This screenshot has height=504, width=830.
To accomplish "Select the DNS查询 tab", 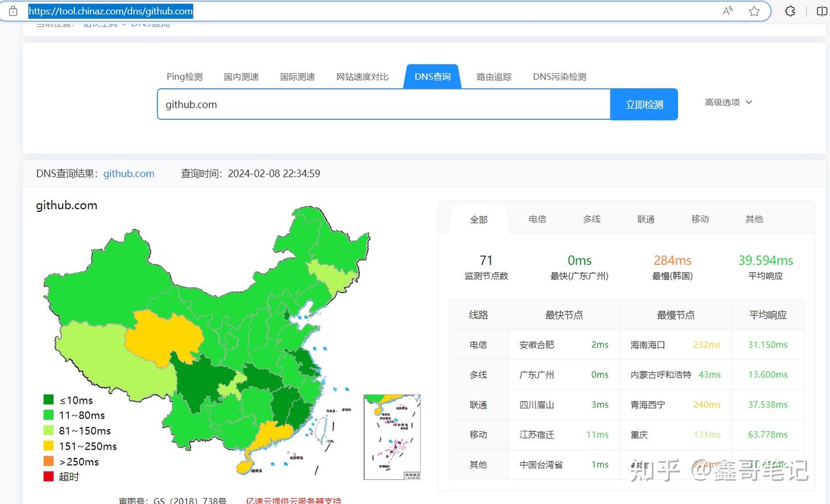I will click(x=433, y=77).
